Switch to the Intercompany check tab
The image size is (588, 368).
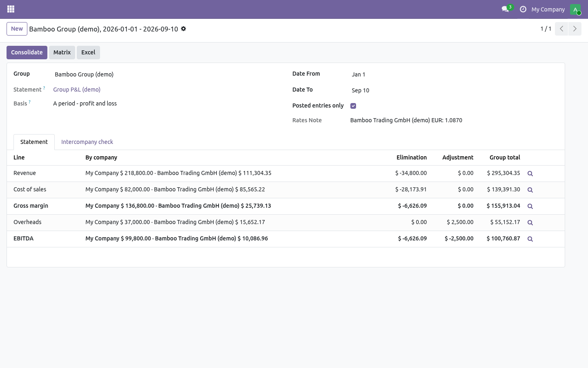point(87,142)
